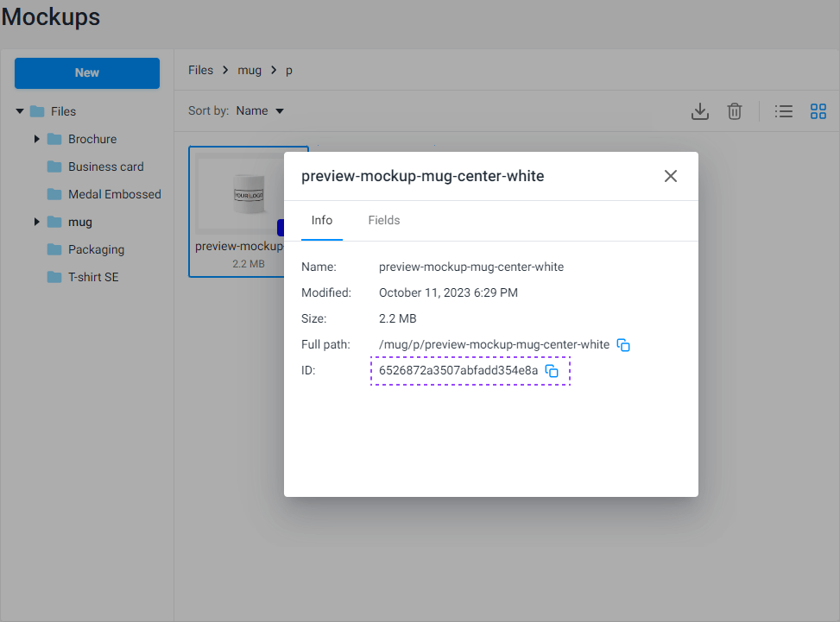This screenshot has height=622, width=840.
Task: Expand the Brochure folder
Action: click(x=36, y=139)
